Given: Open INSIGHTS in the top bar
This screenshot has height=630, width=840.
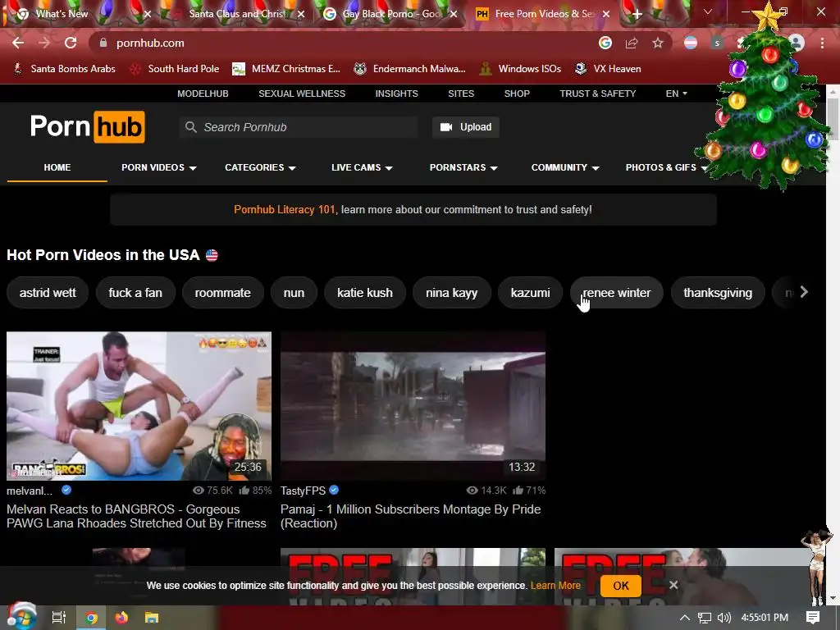Looking at the screenshot, I should point(396,94).
